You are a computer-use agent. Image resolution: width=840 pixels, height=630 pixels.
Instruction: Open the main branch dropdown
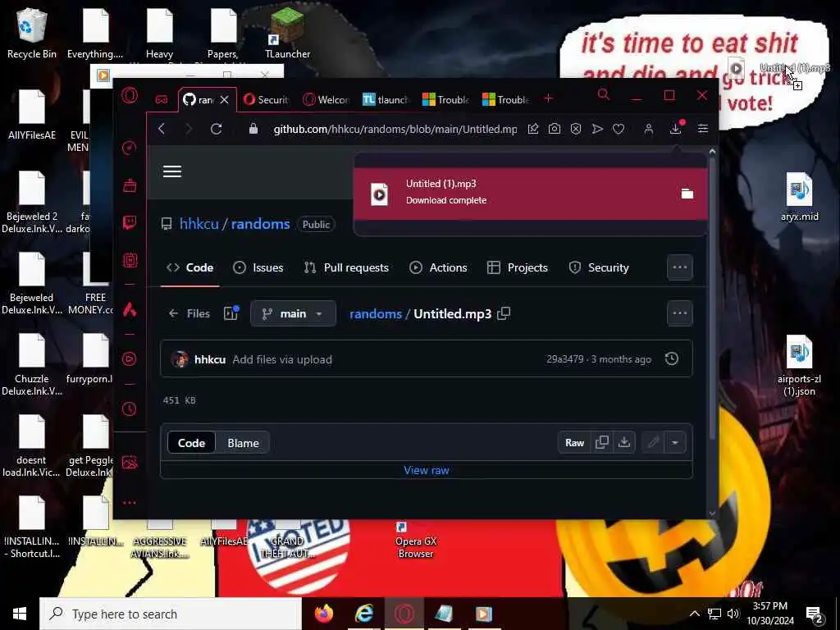point(293,313)
